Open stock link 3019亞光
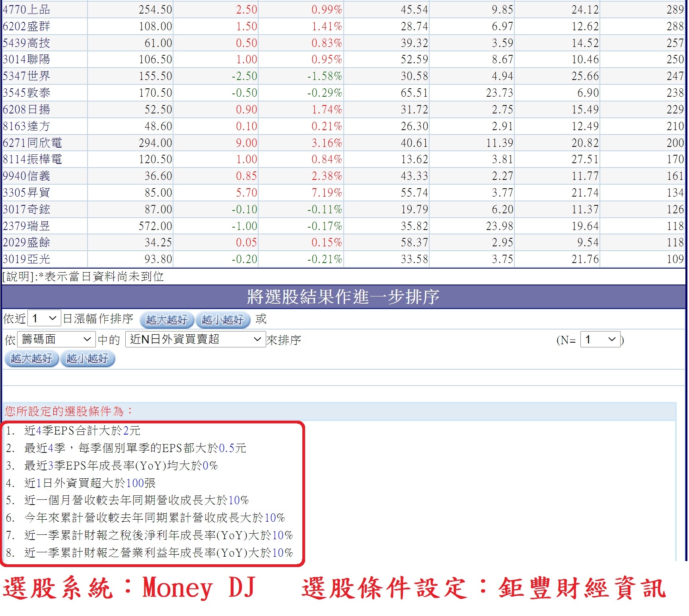Viewport: 689px width, 616px height. (x=27, y=259)
